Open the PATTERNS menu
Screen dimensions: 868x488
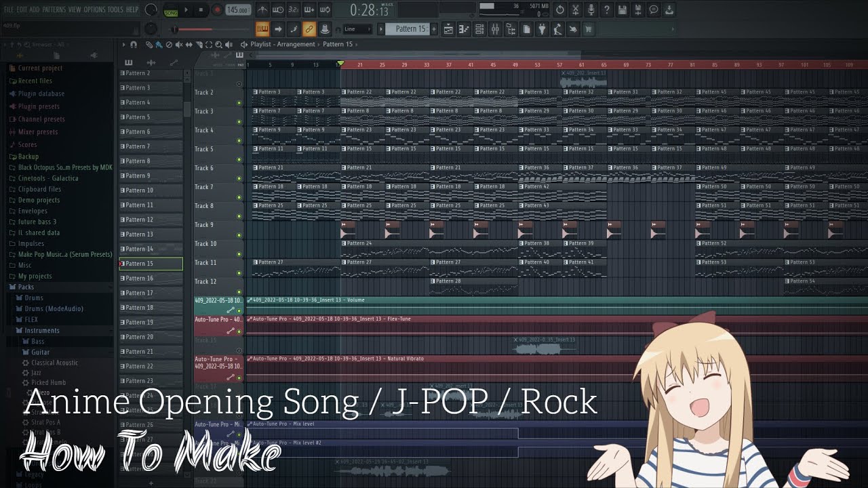54,9
